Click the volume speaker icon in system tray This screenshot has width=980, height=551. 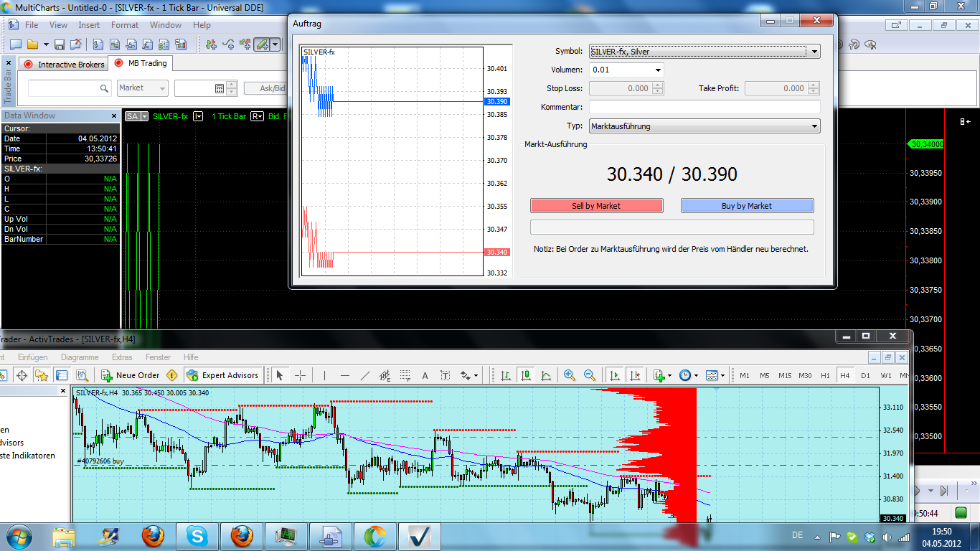(x=887, y=537)
